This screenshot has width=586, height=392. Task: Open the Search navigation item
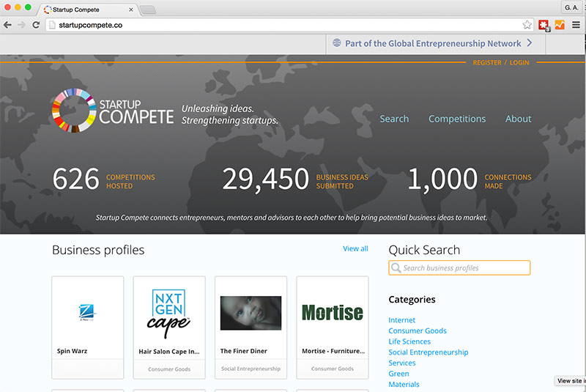pyautogui.click(x=394, y=119)
